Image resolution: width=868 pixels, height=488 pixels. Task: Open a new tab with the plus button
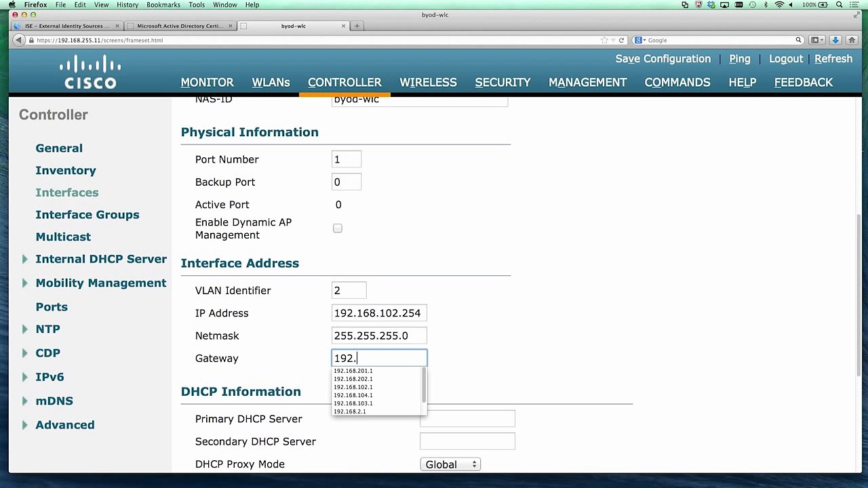(357, 26)
